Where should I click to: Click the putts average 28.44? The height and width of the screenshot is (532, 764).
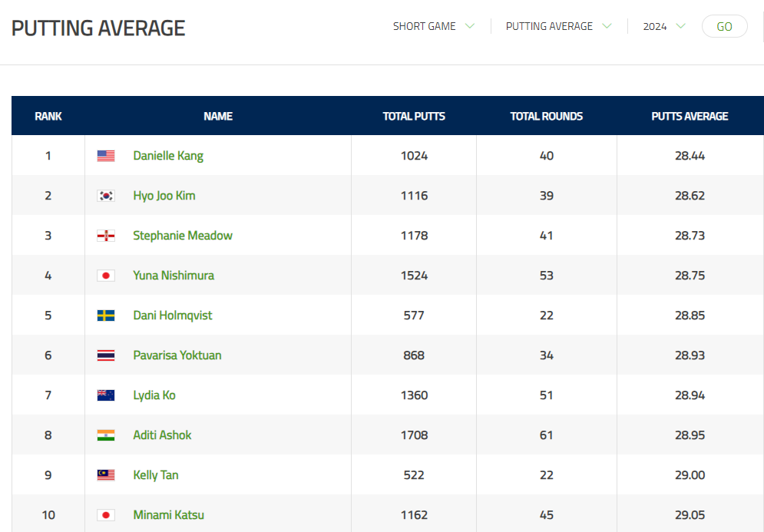pyautogui.click(x=690, y=156)
